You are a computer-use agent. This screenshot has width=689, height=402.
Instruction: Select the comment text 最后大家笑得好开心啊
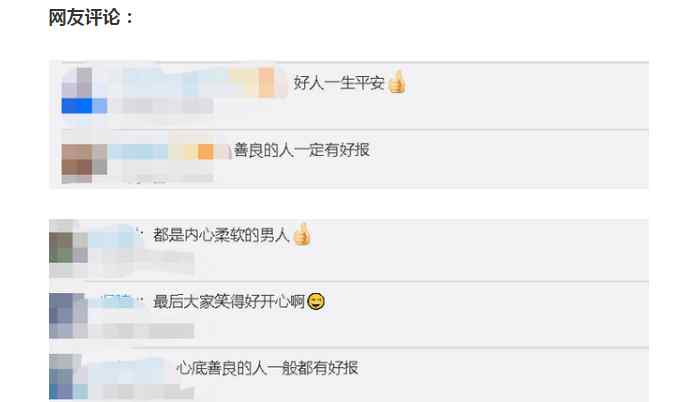tap(228, 302)
